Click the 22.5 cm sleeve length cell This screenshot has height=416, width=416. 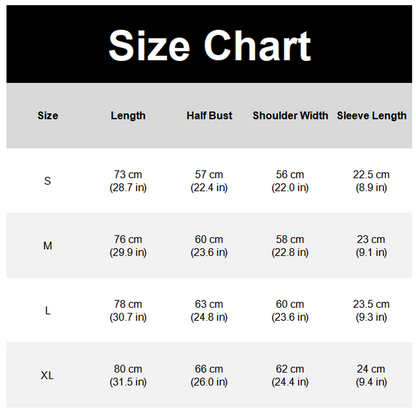pos(371,181)
